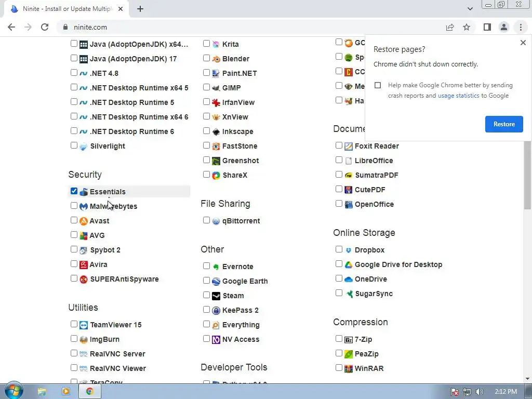
Task: Bookmark this page with the star icon
Action: (467, 27)
